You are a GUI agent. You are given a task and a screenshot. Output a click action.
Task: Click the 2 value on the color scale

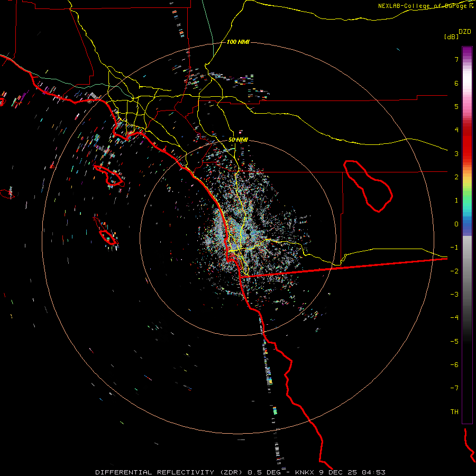pyautogui.click(x=456, y=177)
